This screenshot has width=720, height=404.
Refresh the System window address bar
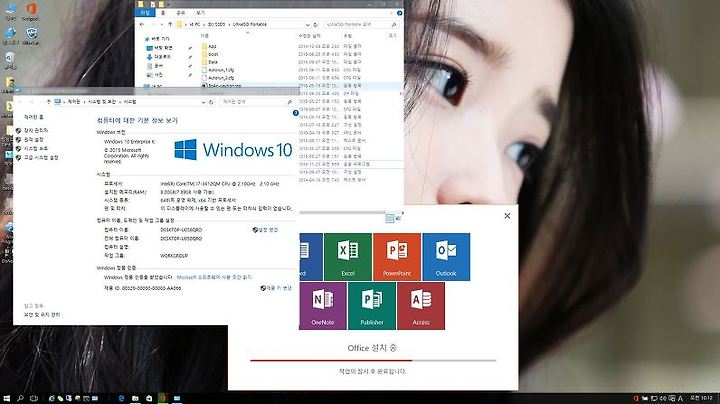211,102
